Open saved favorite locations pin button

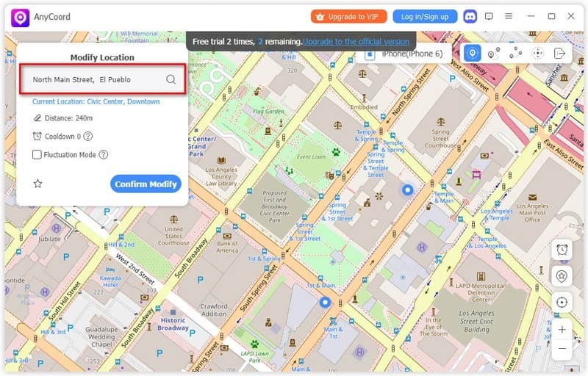tap(562, 275)
